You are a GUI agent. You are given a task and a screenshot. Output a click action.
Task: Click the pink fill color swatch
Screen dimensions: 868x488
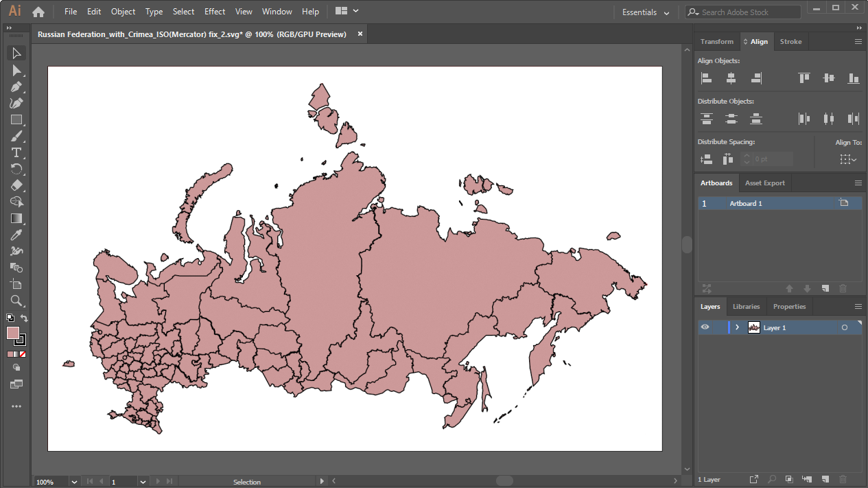tap(12, 333)
